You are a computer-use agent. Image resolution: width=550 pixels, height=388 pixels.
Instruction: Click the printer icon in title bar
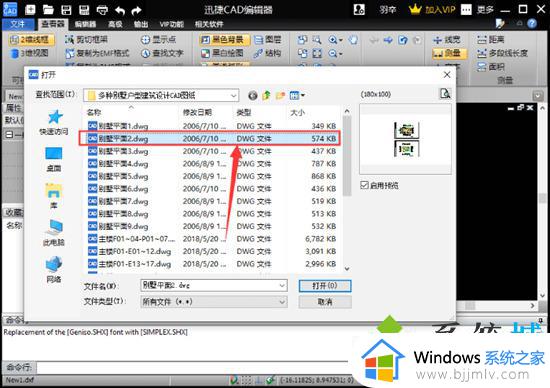point(102,9)
